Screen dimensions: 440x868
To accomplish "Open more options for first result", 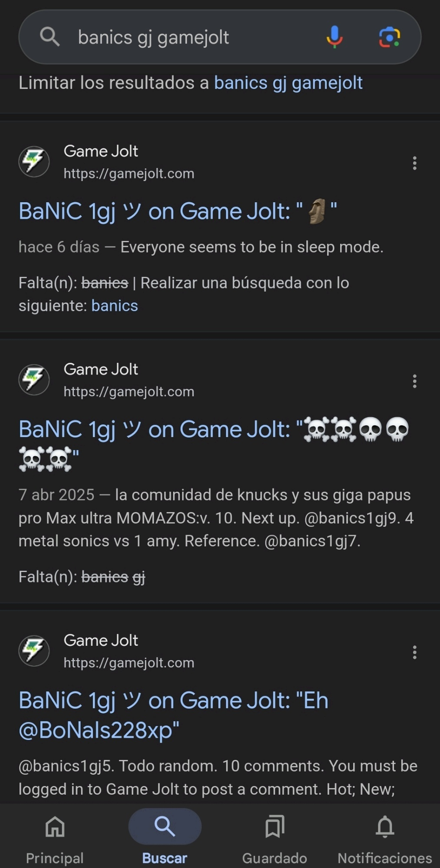I will click(x=415, y=163).
